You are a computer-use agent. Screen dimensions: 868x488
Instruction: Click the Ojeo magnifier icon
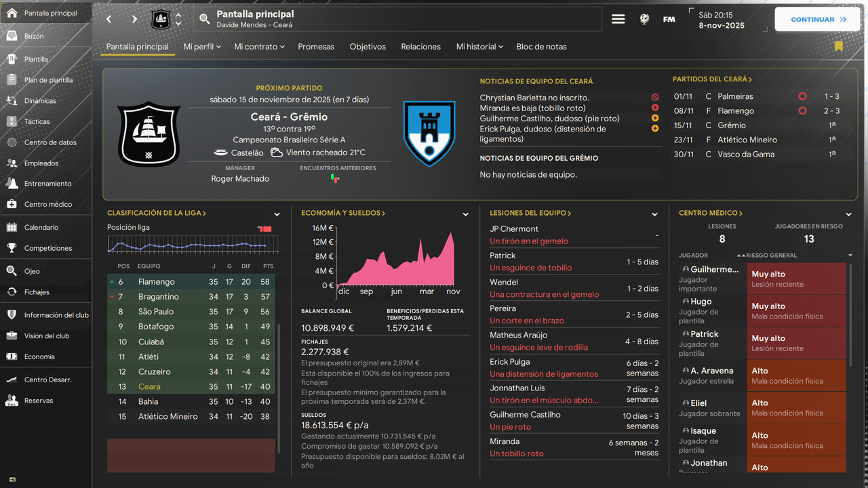point(12,271)
